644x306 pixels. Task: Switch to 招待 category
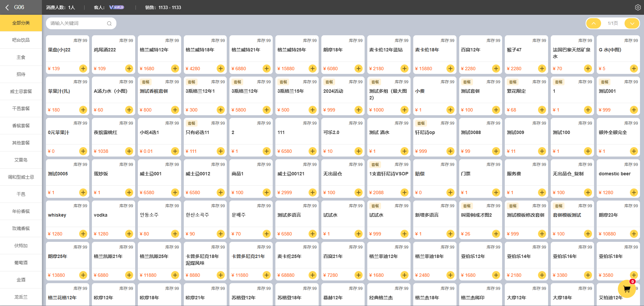pyautogui.click(x=21, y=74)
